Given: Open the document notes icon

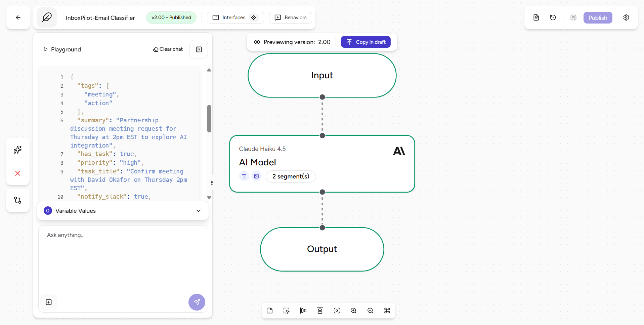Looking at the screenshot, I should pos(536,17).
